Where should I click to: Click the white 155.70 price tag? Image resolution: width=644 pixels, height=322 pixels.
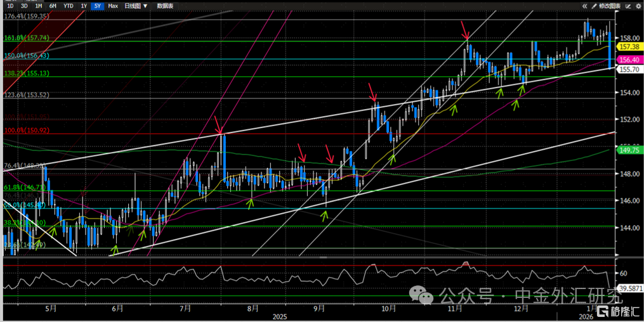pos(628,68)
